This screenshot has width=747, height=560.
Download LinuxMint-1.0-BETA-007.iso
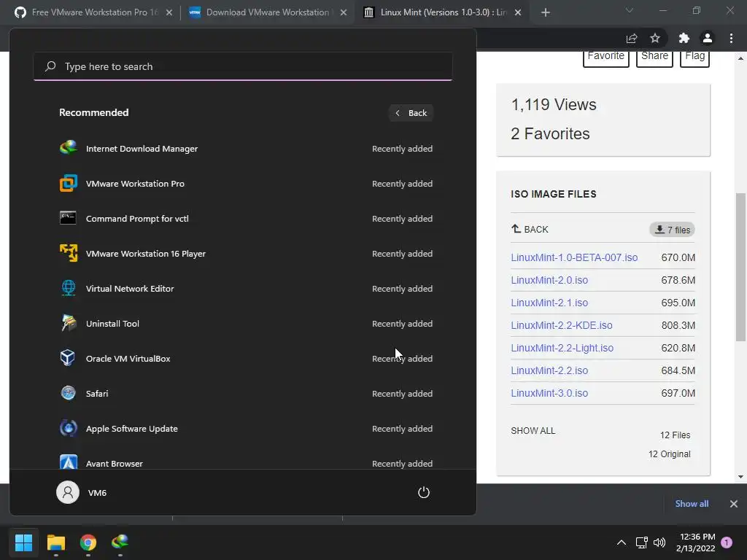click(574, 257)
